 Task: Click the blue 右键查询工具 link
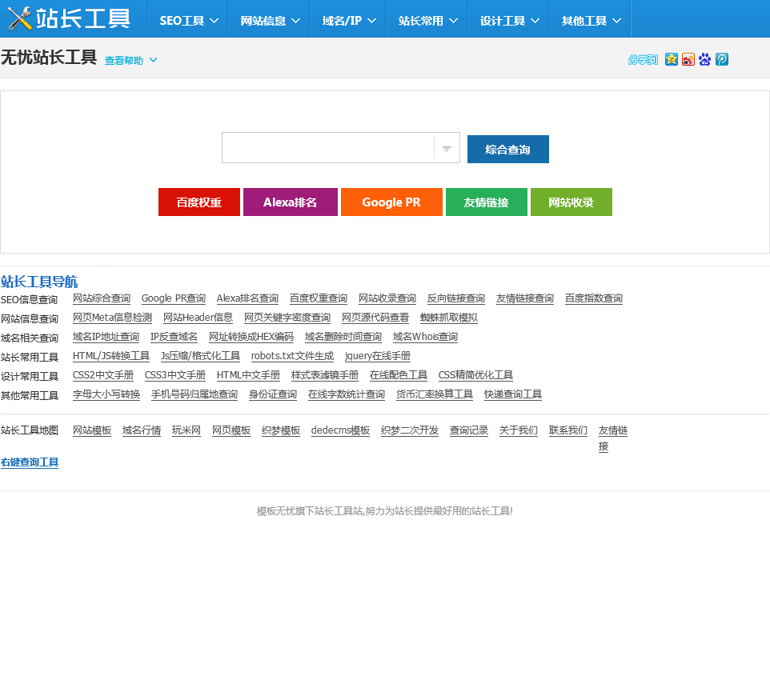point(30,462)
